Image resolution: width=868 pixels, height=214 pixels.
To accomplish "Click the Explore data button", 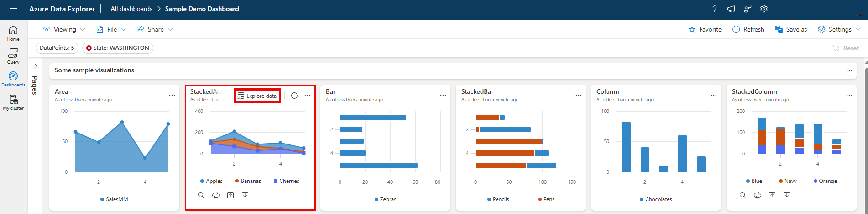I will coord(257,96).
